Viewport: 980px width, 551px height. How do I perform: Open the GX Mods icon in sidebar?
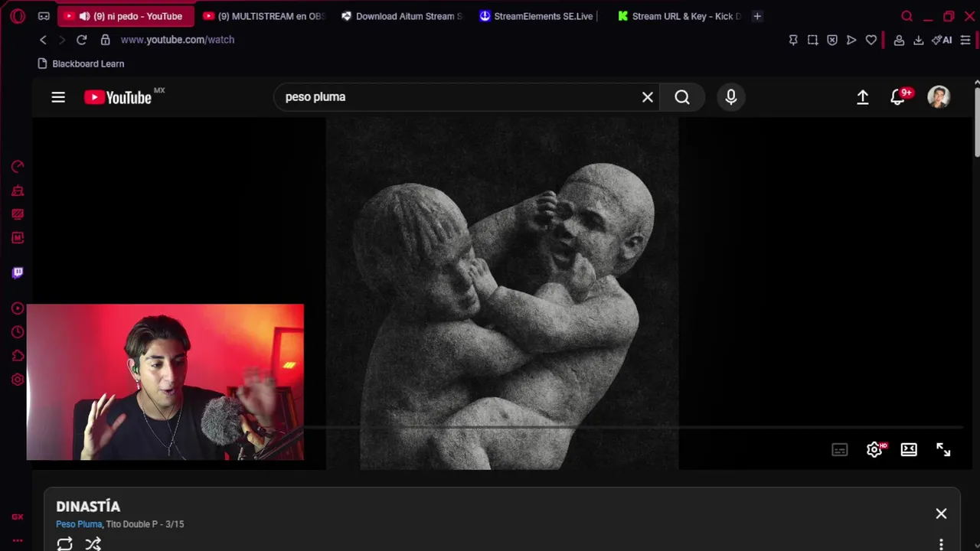(18, 214)
